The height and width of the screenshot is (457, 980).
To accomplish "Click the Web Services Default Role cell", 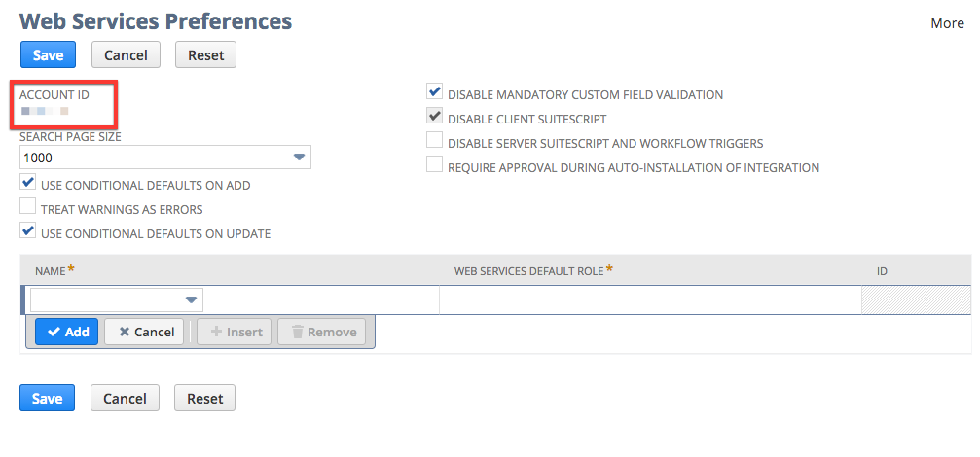I will coord(651,299).
